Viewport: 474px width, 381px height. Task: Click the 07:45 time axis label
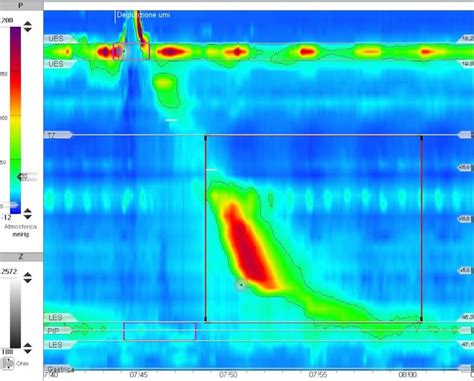pos(139,375)
